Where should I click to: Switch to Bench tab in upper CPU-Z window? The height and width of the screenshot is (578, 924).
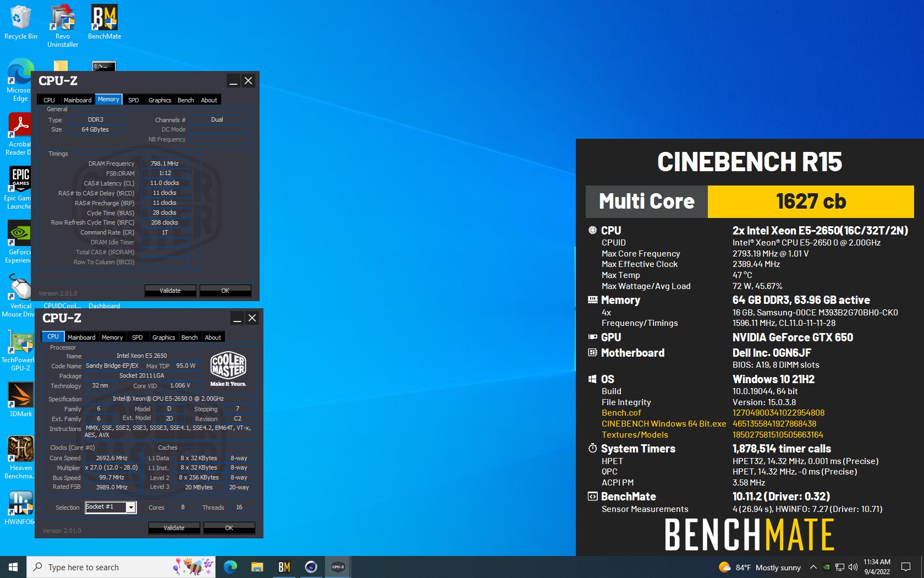tap(186, 100)
